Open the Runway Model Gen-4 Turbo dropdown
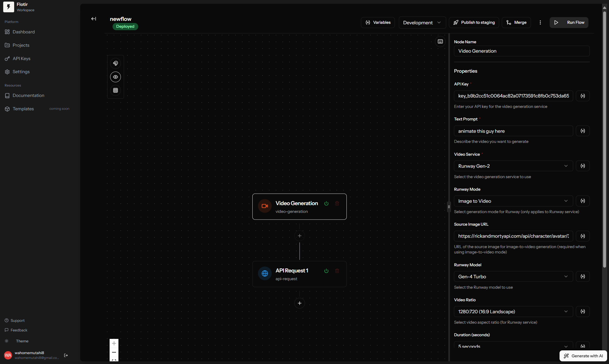Viewport: 609px width, 364px height. (x=513, y=276)
